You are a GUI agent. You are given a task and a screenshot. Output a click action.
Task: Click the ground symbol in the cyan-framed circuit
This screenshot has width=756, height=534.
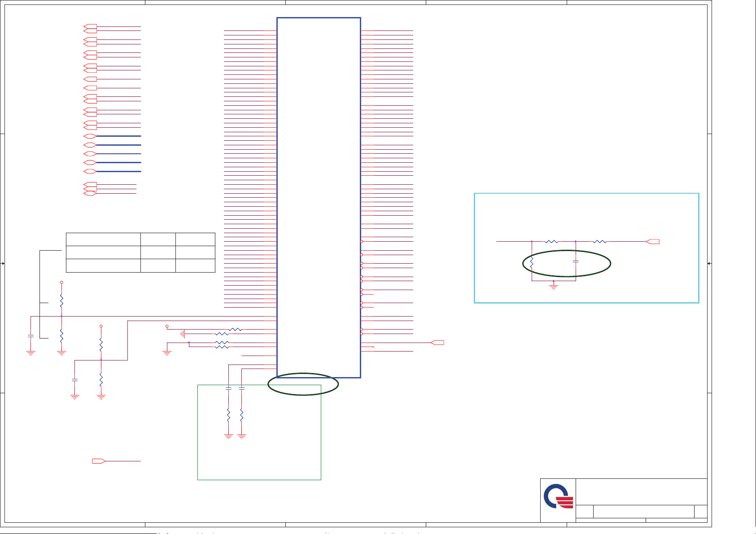[554, 286]
